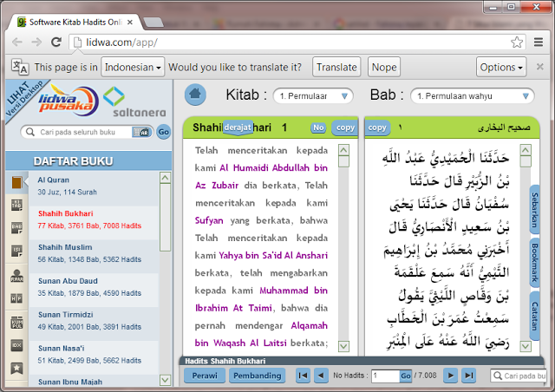This screenshot has width=555, height=392.
Task: Open the RAWI narrator sidebar icon
Action: [x=16, y=276]
